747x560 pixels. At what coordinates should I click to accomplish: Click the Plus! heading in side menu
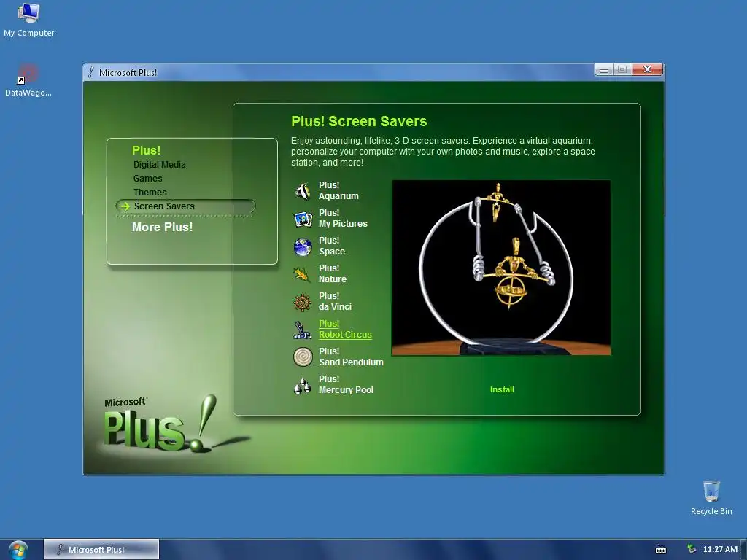click(x=146, y=150)
